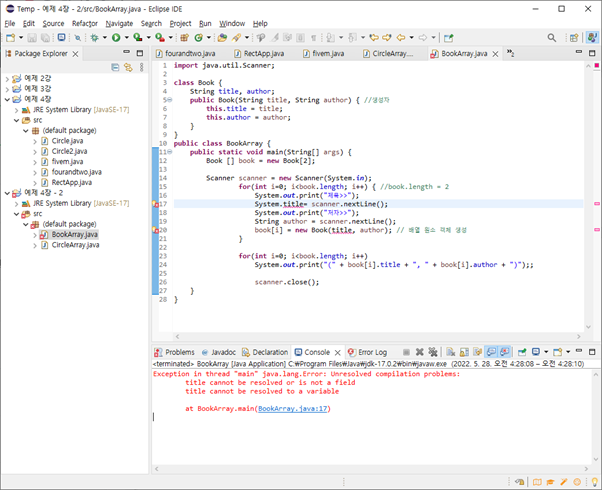
Task: Open the Refactor menu
Action: (84, 23)
